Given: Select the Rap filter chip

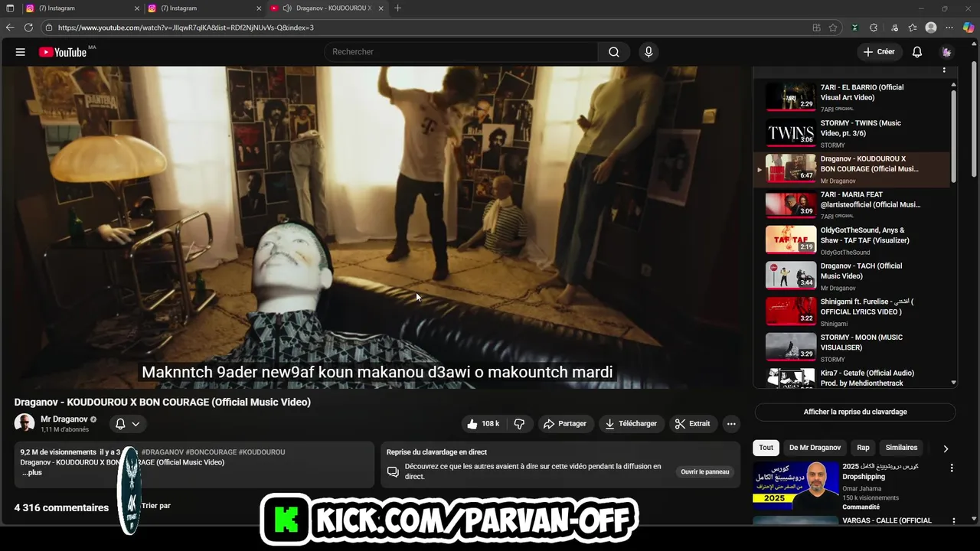Looking at the screenshot, I should coord(863,448).
